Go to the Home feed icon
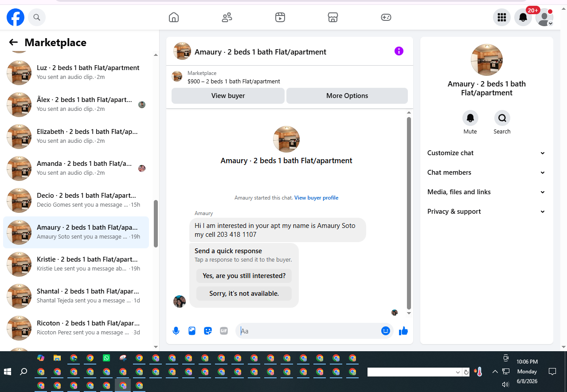567x392 pixels. tap(174, 17)
